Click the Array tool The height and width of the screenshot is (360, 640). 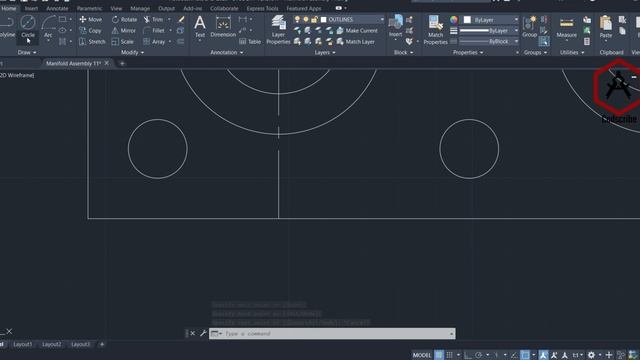tap(154, 42)
